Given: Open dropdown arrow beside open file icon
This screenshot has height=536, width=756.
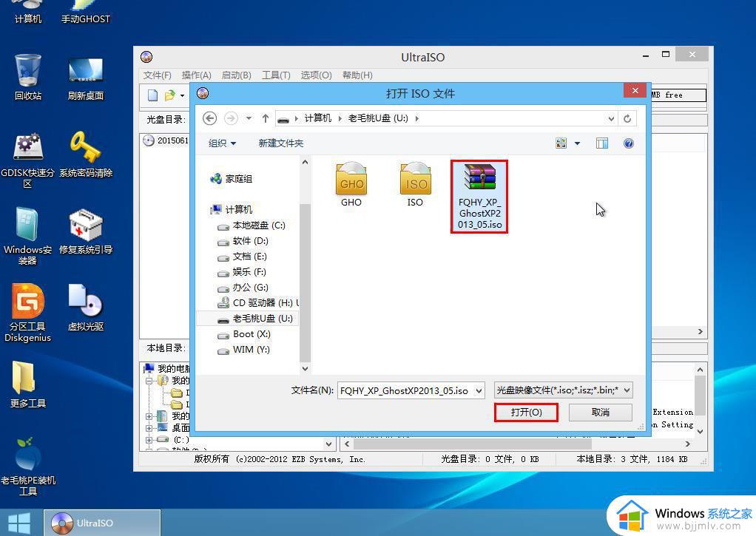Looking at the screenshot, I should click(182, 95).
